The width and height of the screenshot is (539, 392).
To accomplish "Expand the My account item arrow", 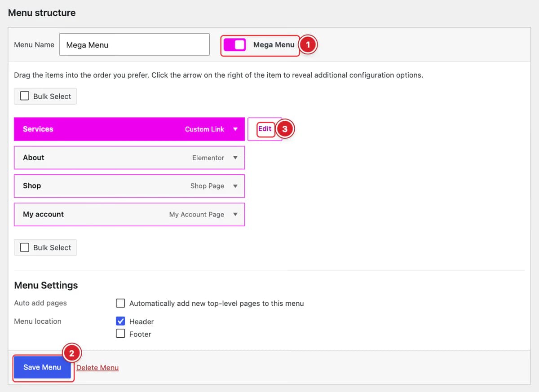I will (235, 214).
